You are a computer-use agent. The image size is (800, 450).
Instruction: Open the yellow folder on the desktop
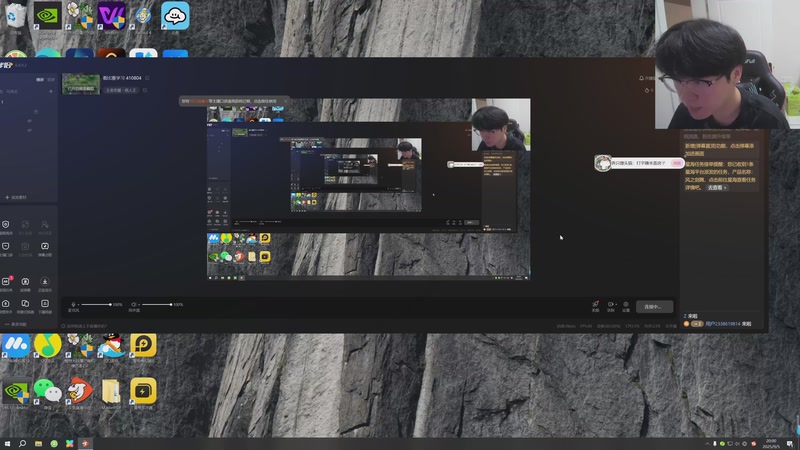coord(111,391)
